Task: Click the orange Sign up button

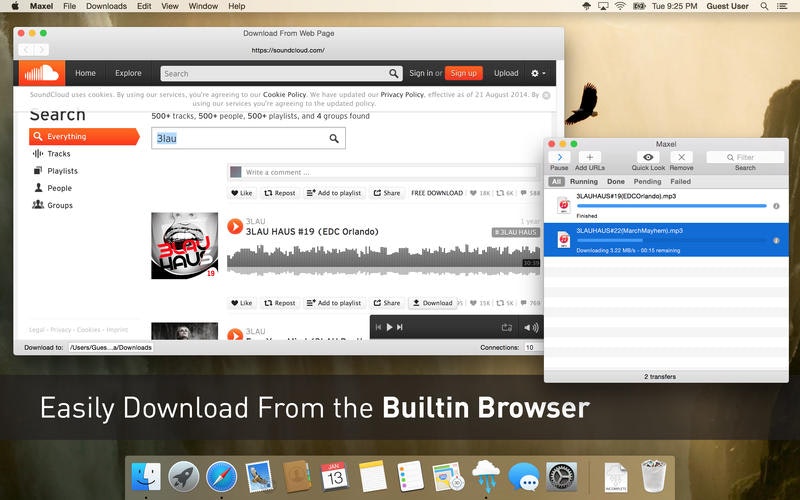Action: click(x=464, y=73)
